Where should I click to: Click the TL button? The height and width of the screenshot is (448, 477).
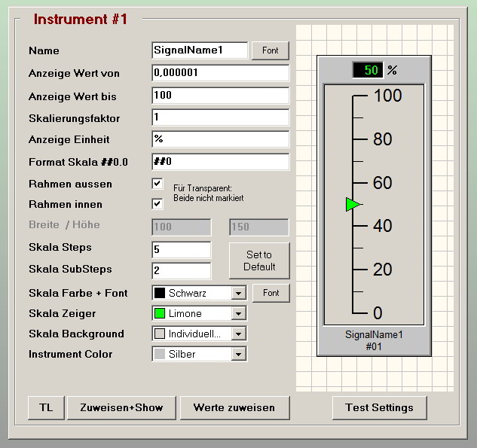pyautogui.click(x=46, y=407)
